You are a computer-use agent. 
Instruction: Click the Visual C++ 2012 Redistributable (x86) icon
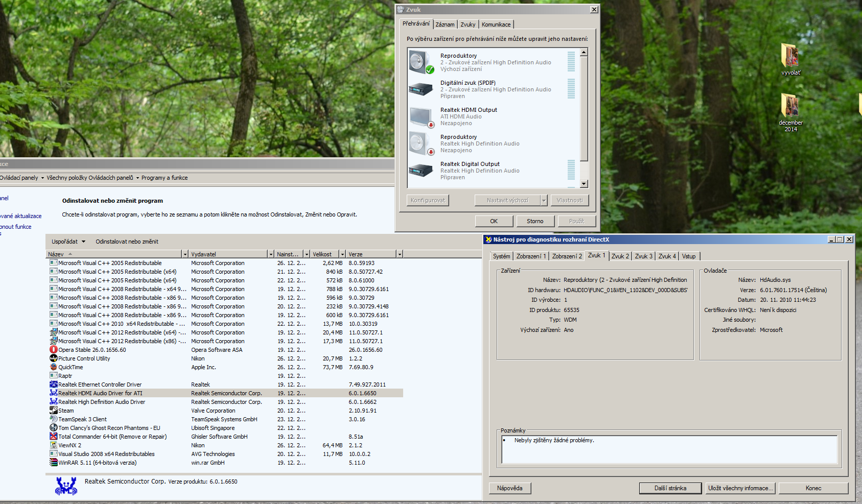[54, 341]
